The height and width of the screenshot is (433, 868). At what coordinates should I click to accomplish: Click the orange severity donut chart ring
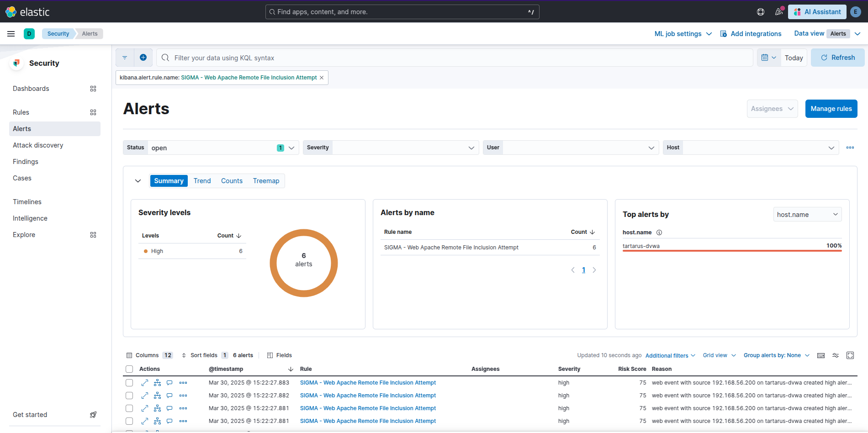(x=273, y=263)
